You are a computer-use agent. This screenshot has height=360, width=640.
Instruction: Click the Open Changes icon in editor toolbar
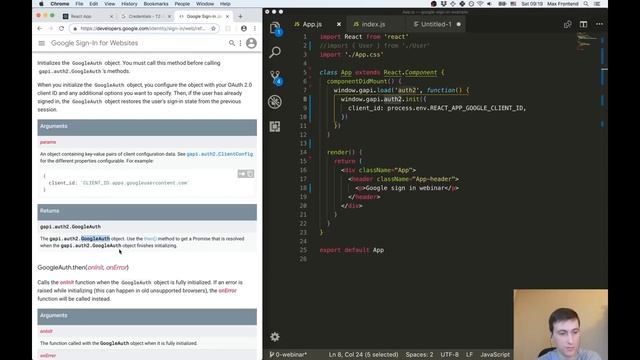pos(567,24)
